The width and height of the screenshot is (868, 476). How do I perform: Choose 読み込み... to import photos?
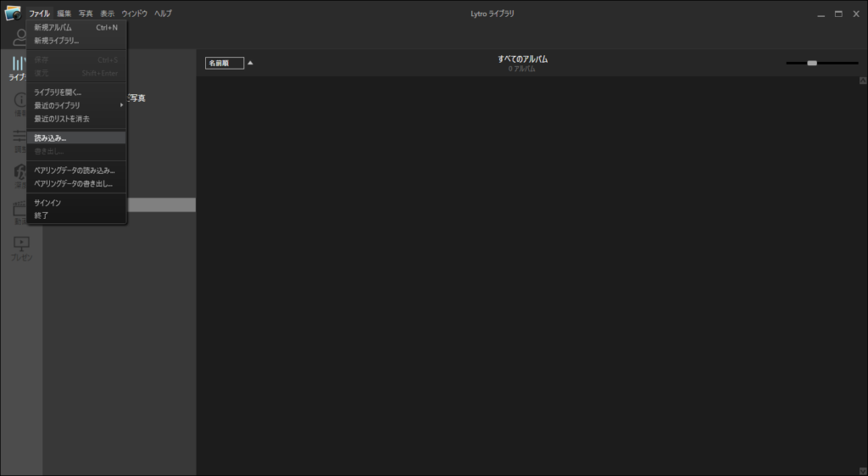point(76,138)
